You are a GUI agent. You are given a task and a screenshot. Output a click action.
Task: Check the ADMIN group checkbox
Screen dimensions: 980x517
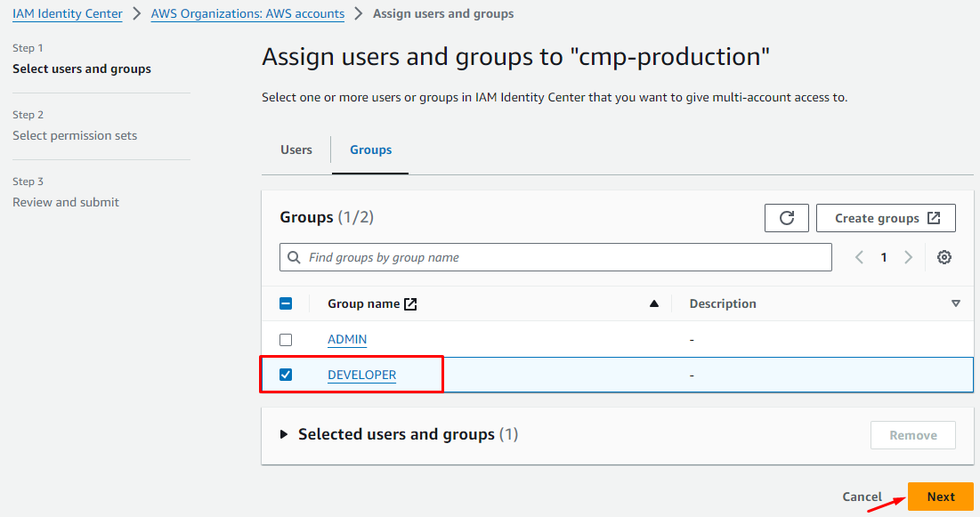[x=286, y=340]
